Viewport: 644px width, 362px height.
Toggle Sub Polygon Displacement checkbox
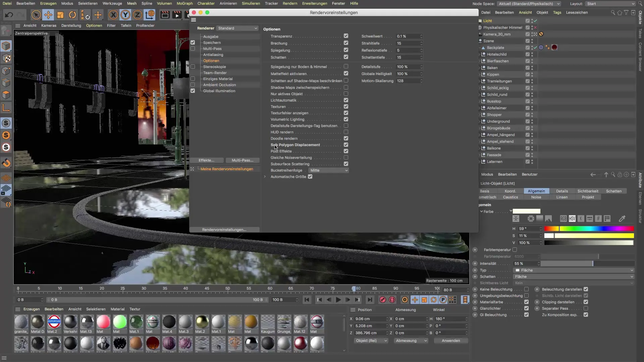[346, 144]
